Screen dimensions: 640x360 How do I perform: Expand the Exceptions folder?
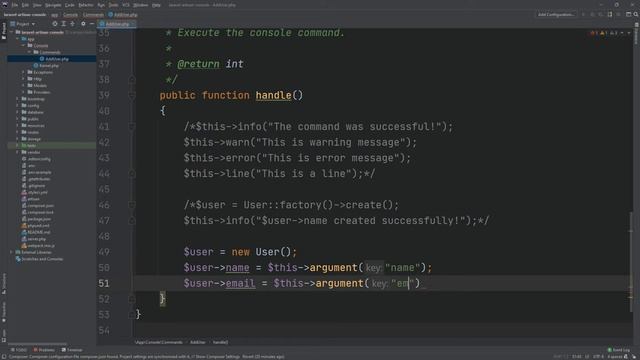(23, 72)
